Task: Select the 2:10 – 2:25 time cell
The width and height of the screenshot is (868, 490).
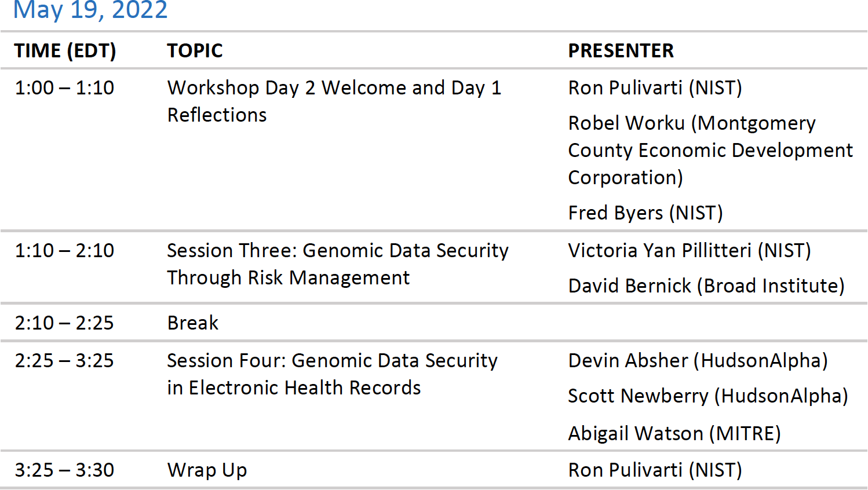Action: click(x=64, y=323)
